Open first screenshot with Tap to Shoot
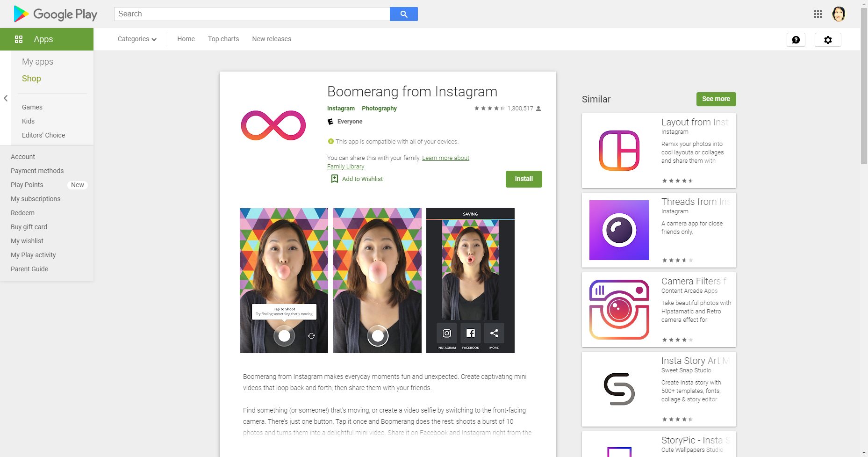This screenshot has width=868, height=457. (x=284, y=281)
